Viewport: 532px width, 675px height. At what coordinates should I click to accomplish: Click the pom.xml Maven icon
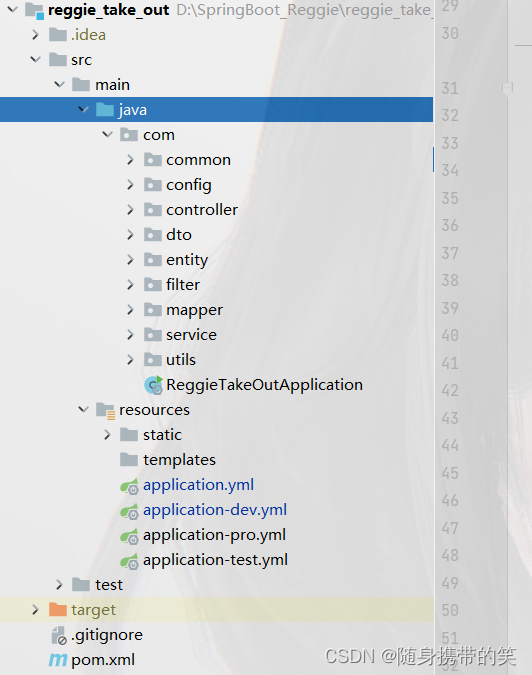point(58,660)
